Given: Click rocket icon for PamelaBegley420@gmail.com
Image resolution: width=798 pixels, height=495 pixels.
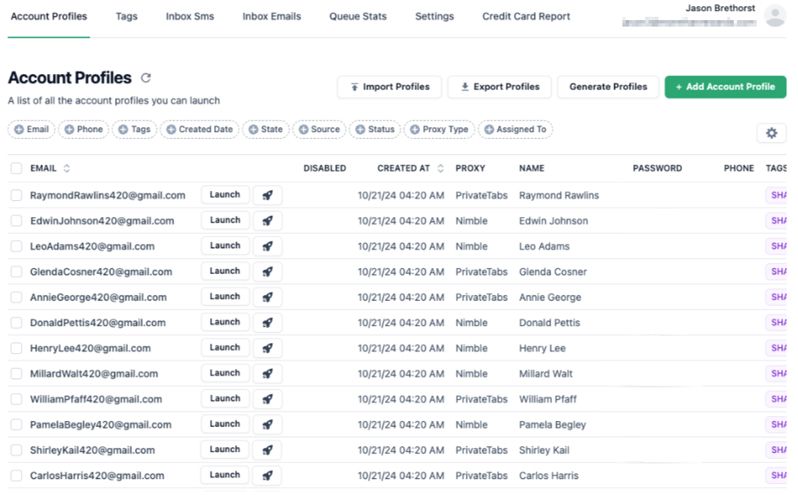Looking at the screenshot, I should point(267,425).
